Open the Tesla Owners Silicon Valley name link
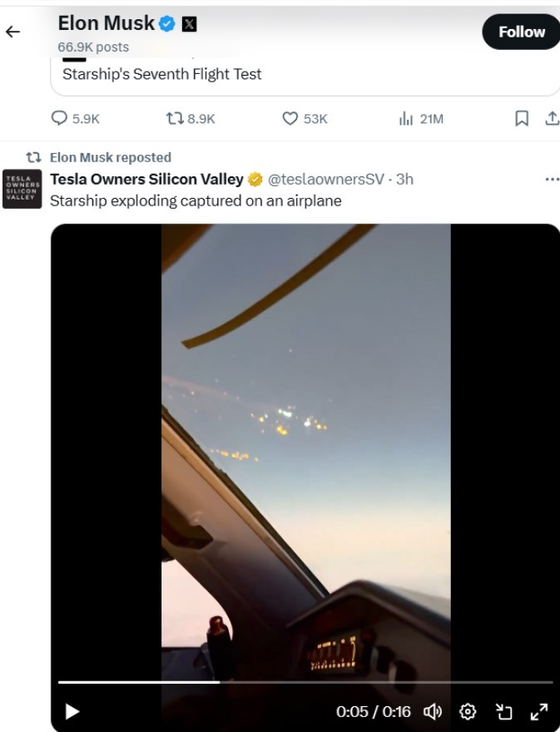Screen dimensions: 560x732 (146, 179)
